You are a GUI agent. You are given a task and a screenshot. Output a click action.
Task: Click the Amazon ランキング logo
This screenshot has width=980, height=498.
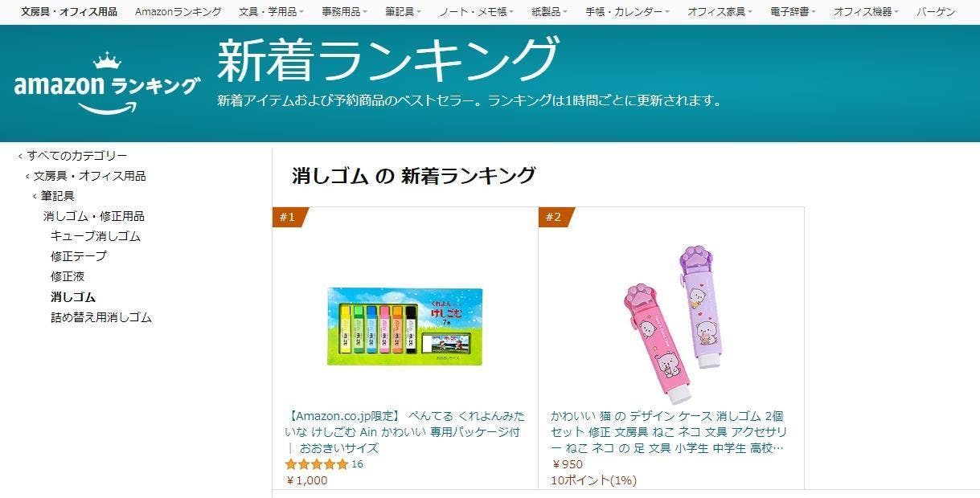click(x=107, y=84)
